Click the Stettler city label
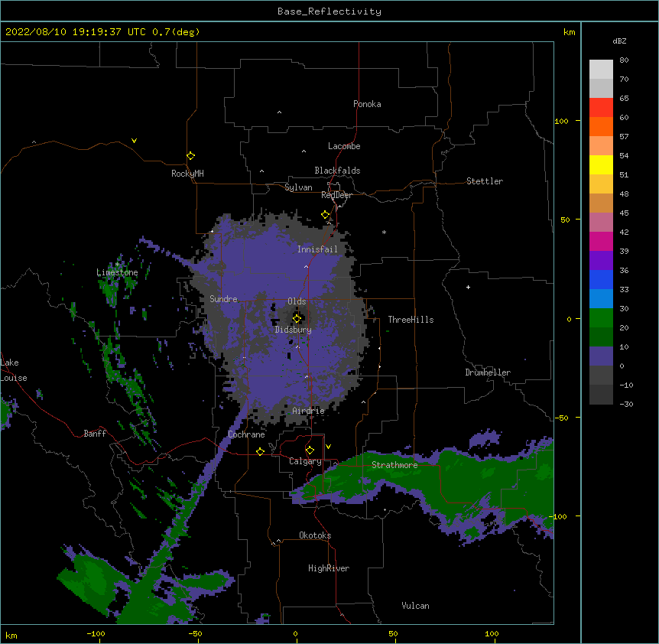 click(485, 181)
